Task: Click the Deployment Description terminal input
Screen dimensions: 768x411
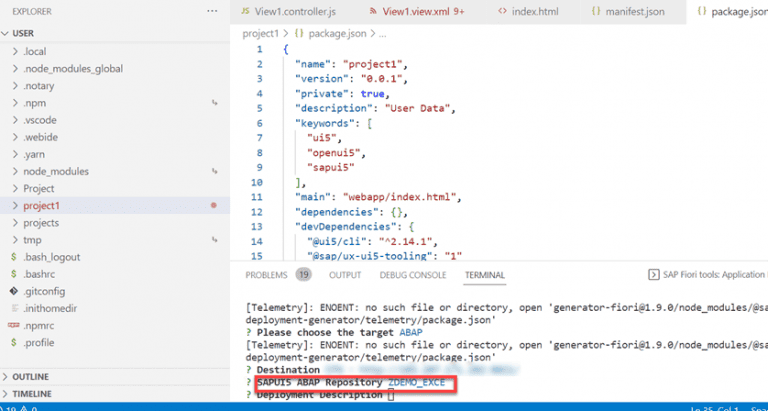Action: click(x=391, y=395)
